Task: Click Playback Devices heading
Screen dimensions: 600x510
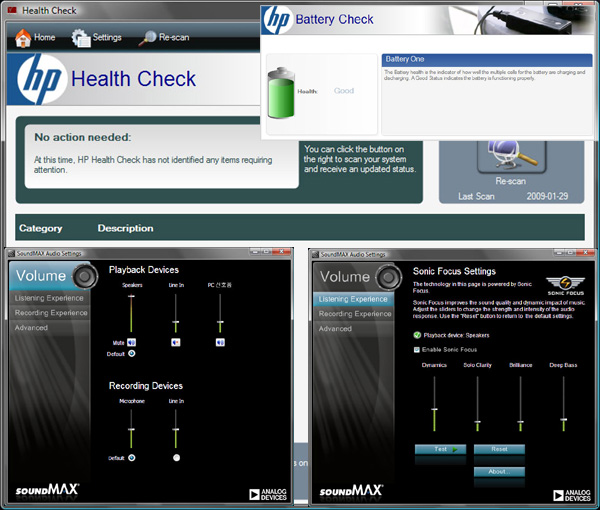Action: click(x=144, y=270)
